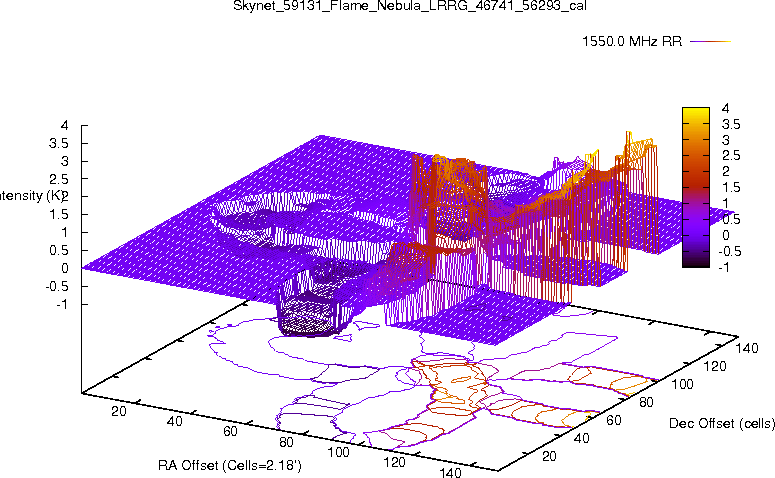This screenshot has width=775, height=478.
Task: Click the 20 tick on the RA Offset axis
Action: (119, 411)
